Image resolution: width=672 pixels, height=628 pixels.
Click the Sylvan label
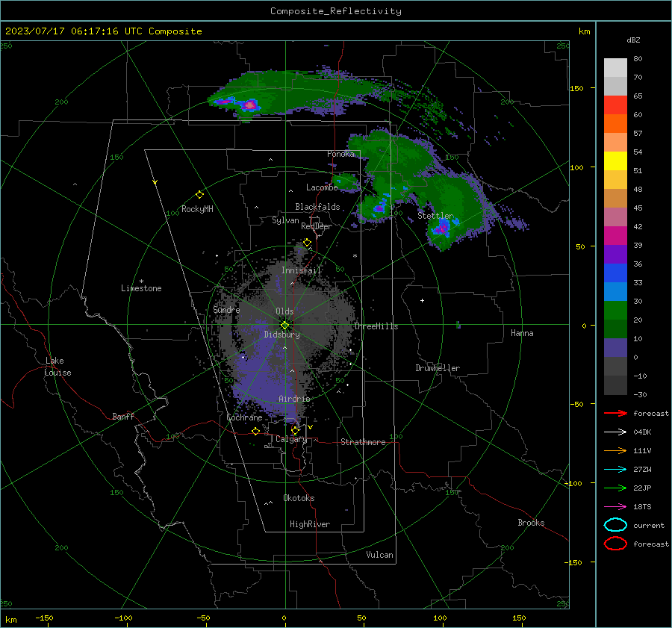click(x=285, y=220)
